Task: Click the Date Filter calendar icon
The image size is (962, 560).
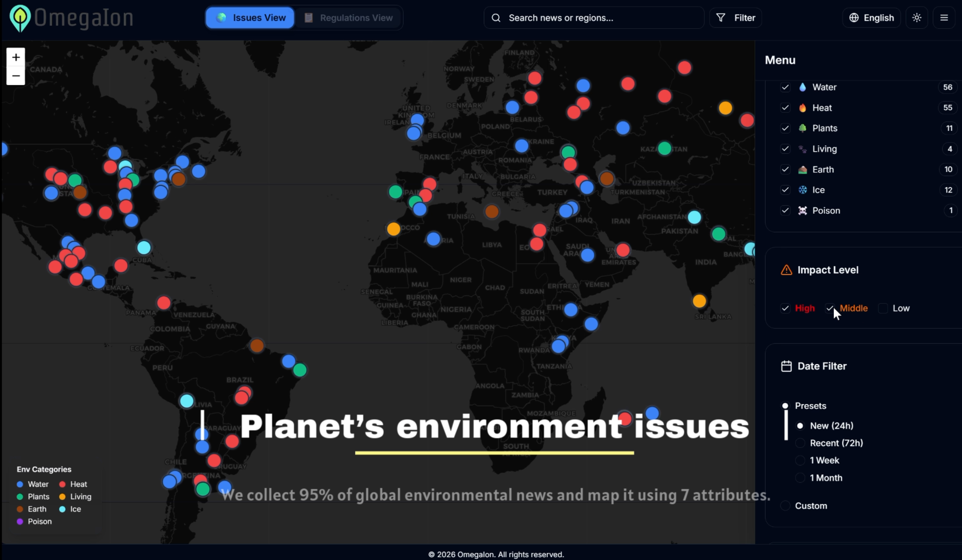Action: click(786, 366)
